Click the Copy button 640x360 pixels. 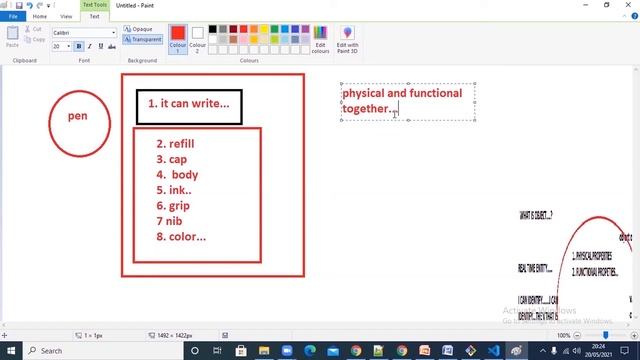point(35,40)
